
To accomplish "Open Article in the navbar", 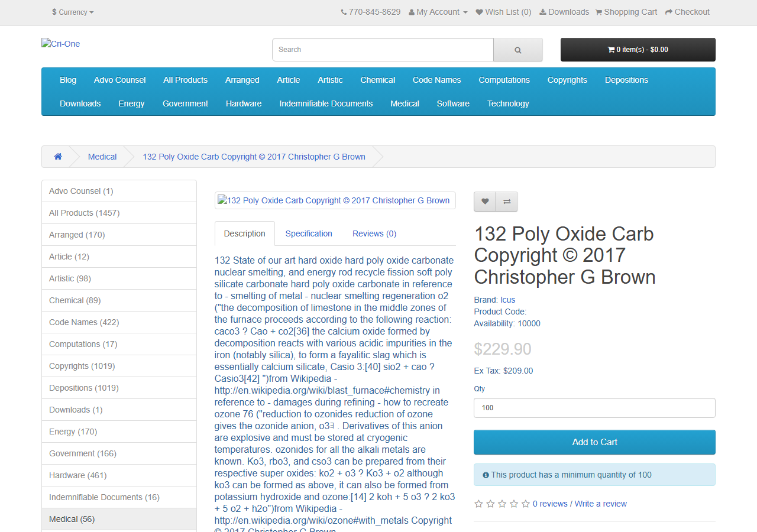I will coord(289,80).
